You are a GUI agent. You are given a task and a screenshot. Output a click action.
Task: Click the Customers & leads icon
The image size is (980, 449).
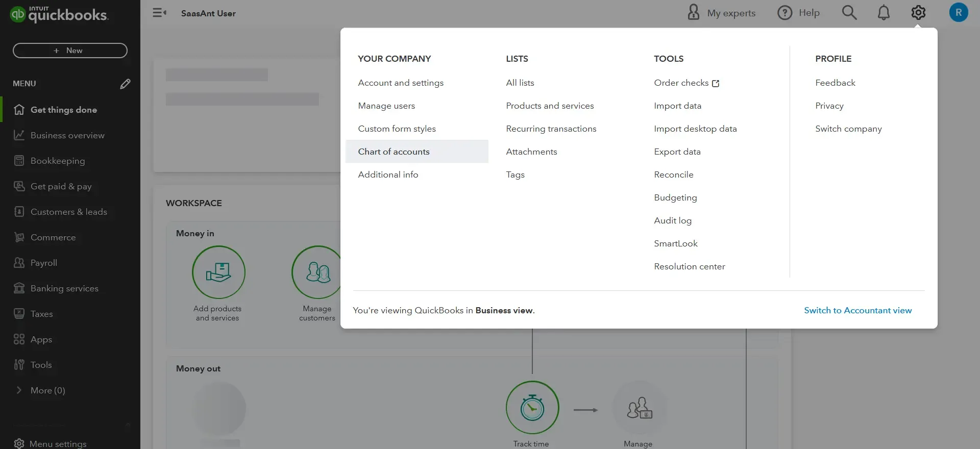pos(19,212)
